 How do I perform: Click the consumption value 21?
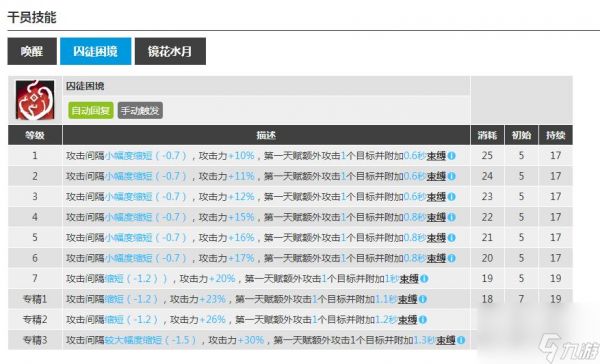pyautogui.click(x=487, y=238)
